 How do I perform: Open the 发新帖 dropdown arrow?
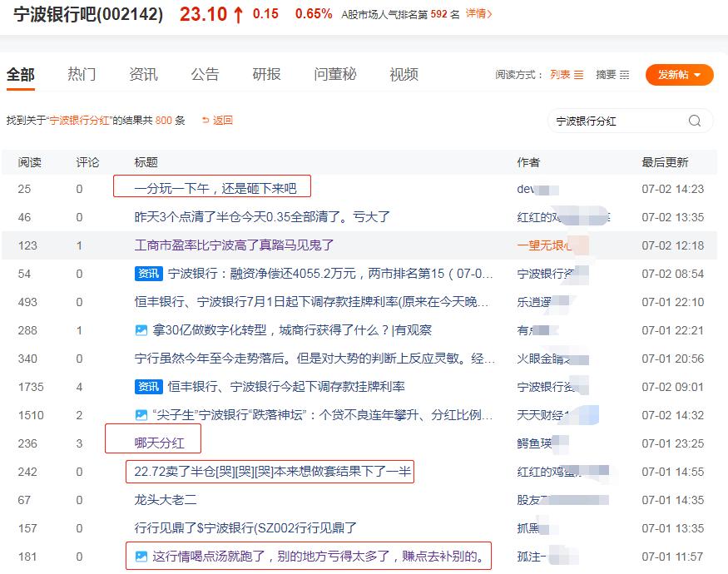coord(697,75)
